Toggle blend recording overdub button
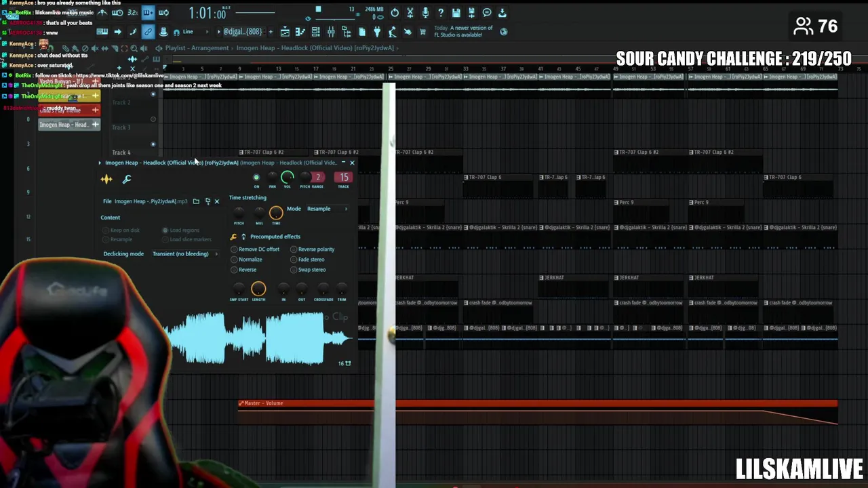868x488 pixels. click(148, 13)
